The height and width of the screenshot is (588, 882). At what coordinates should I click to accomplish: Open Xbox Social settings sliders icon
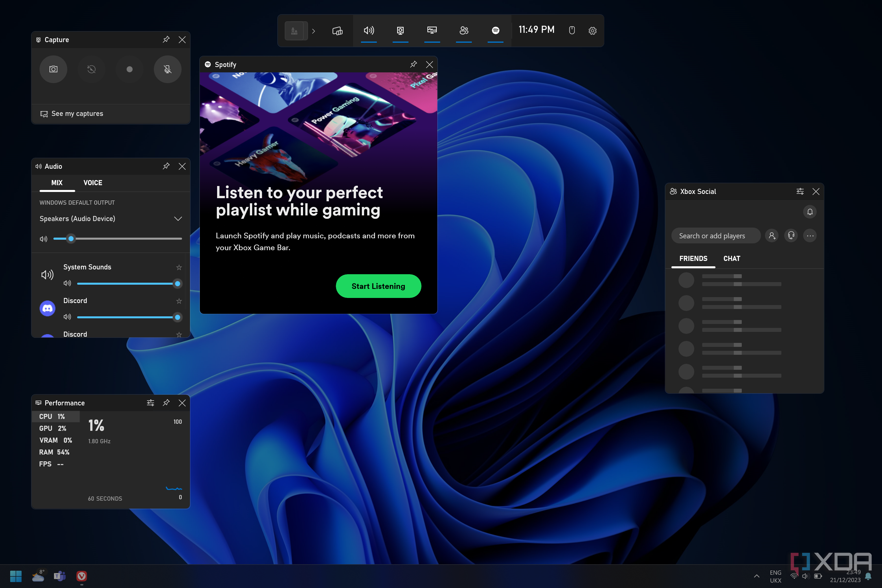click(800, 191)
